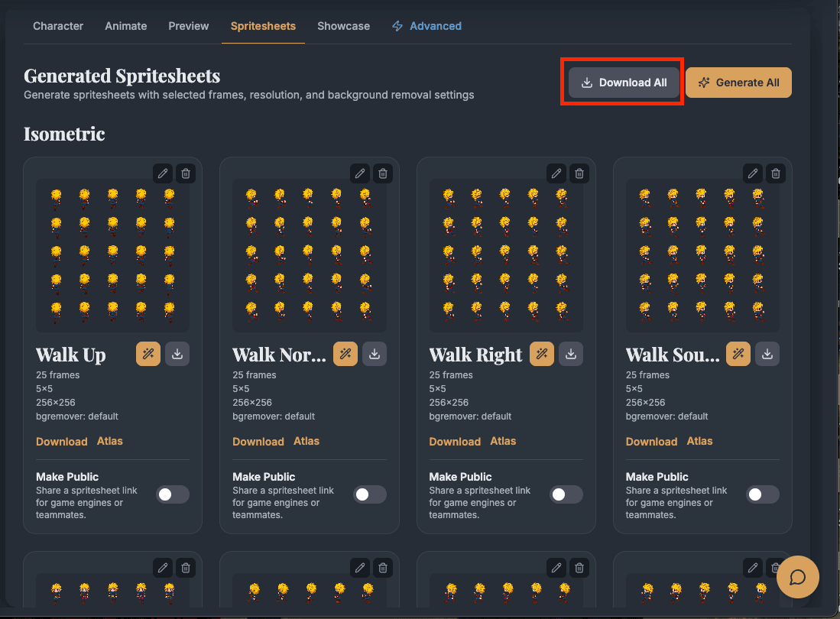The width and height of the screenshot is (840, 619).
Task: Click the download icon beside Walk Sou...
Action: (767, 354)
